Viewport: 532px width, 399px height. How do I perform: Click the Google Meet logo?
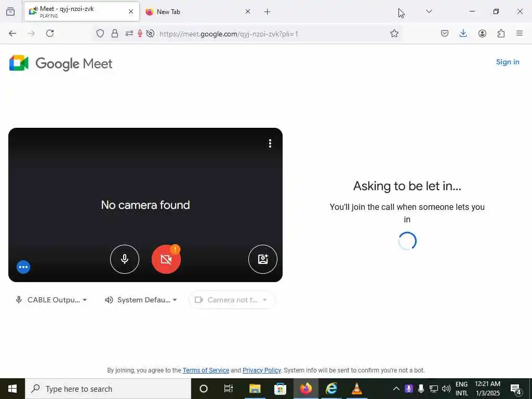[61, 63]
